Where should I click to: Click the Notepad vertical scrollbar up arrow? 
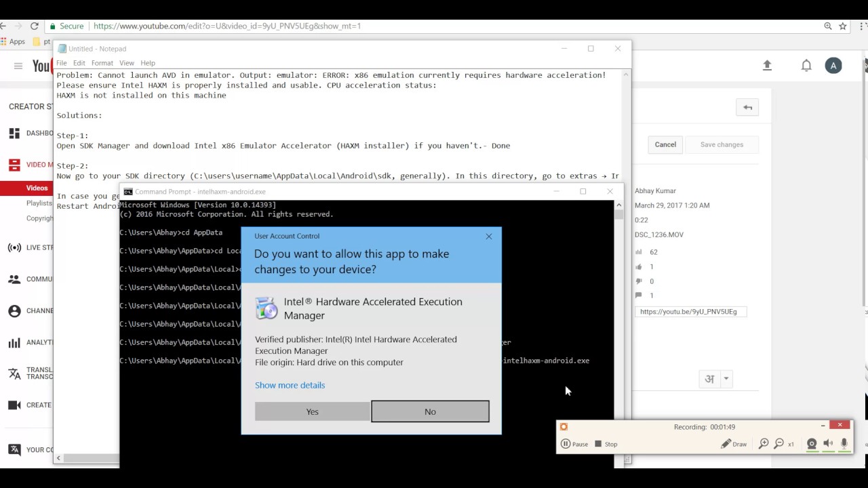[627, 73]
